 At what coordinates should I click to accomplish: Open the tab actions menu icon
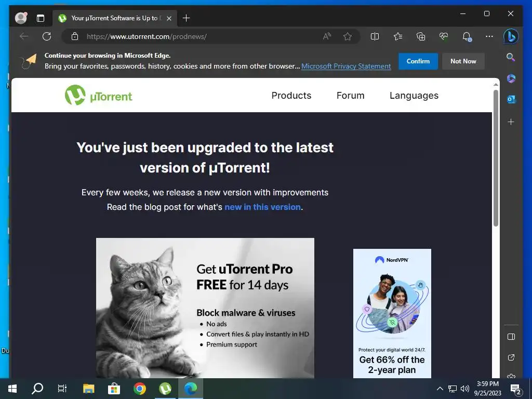(x=41, y=18)
